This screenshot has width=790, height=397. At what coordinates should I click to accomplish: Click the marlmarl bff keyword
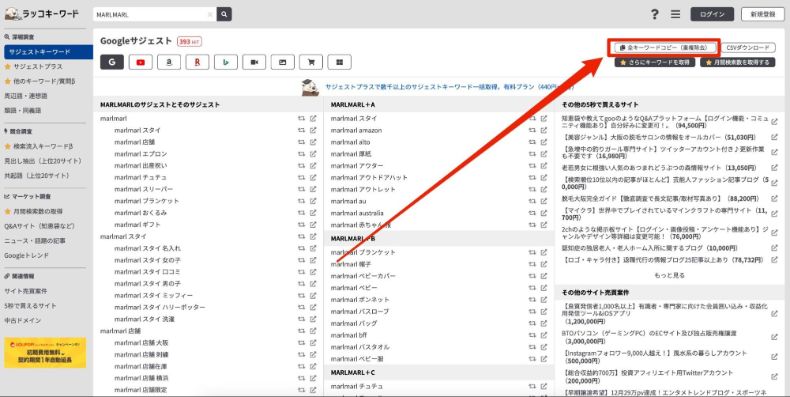(349, 335)
